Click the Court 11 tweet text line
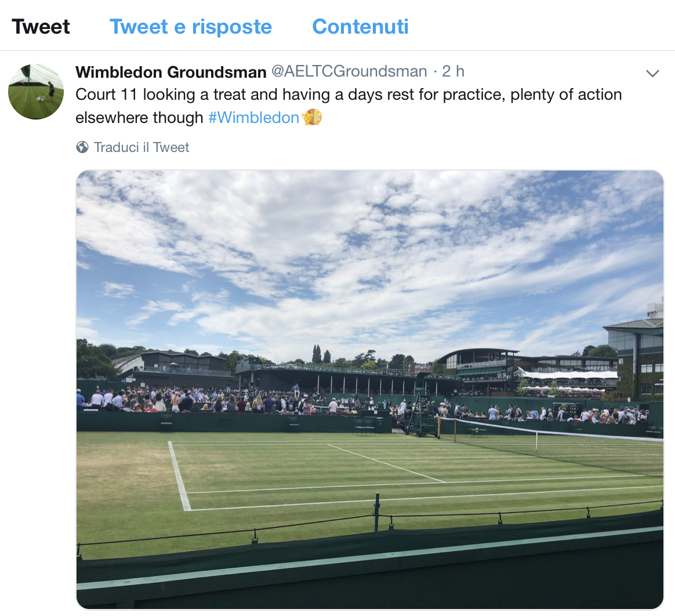675x616 pixels. [x=348, y=95]
